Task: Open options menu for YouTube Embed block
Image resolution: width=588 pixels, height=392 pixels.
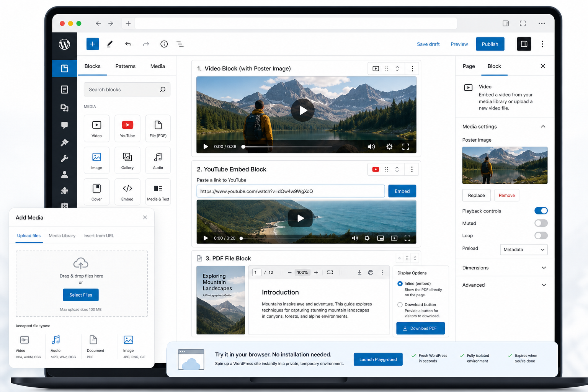Action: click(412, 169)
